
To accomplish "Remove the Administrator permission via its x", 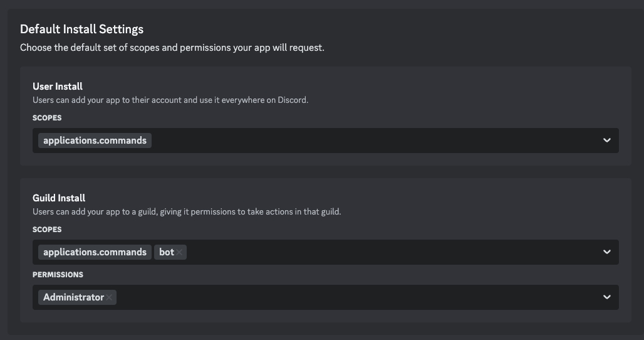I will 110,297.
